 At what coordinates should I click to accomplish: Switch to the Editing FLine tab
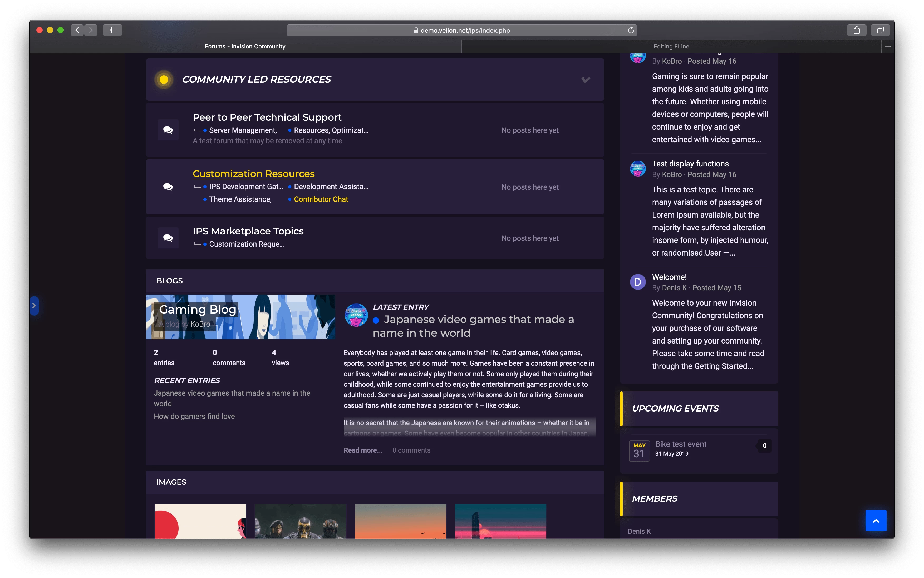[x=671, y=46]
